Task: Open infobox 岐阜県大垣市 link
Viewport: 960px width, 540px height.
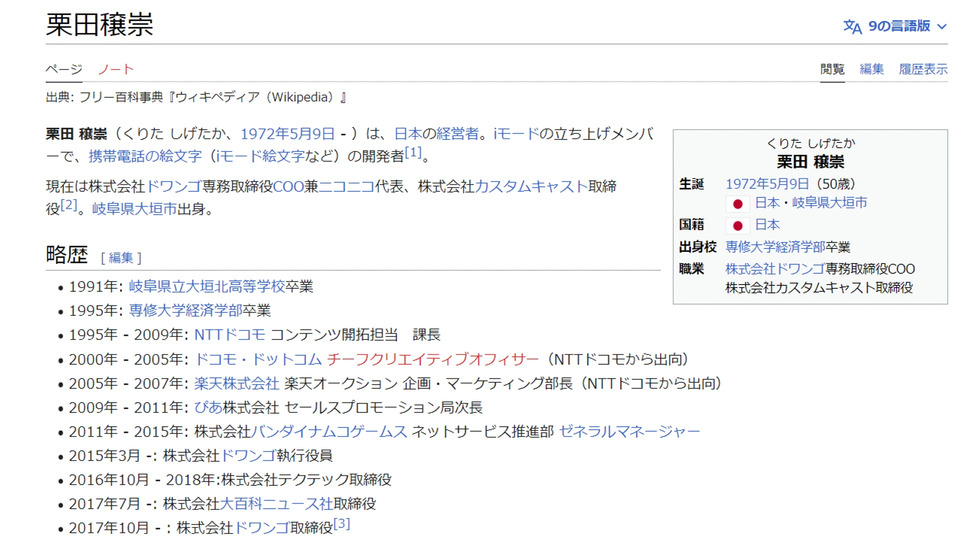Action: (x=830, y=203)
